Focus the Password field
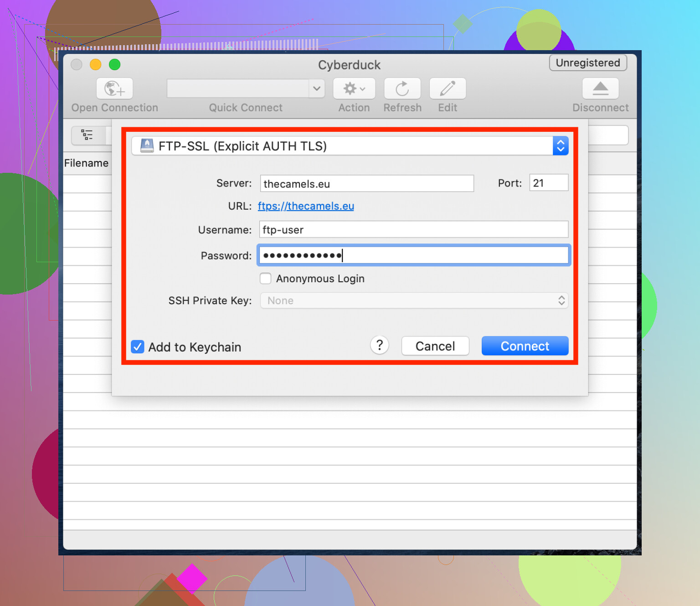The image size is (700, 606). (414, 255)
